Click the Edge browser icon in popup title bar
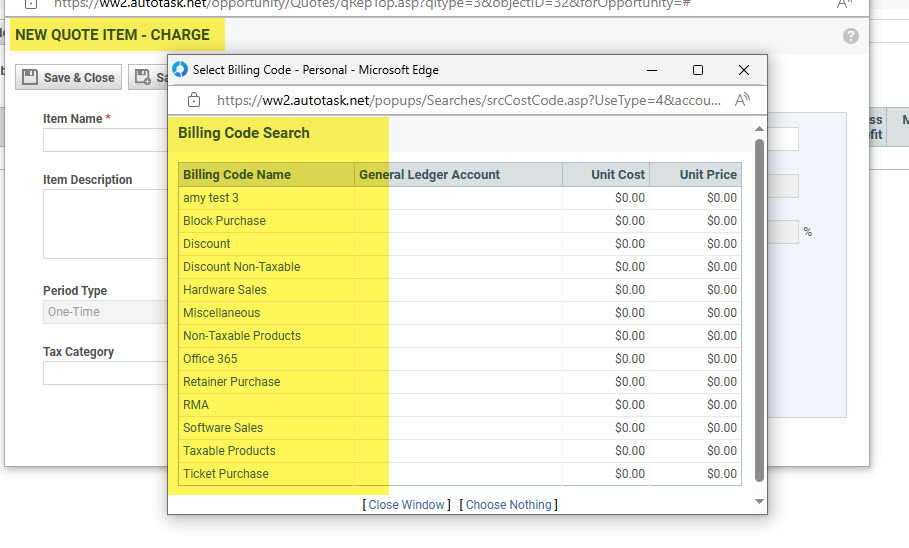 click(x=180, y=69)
